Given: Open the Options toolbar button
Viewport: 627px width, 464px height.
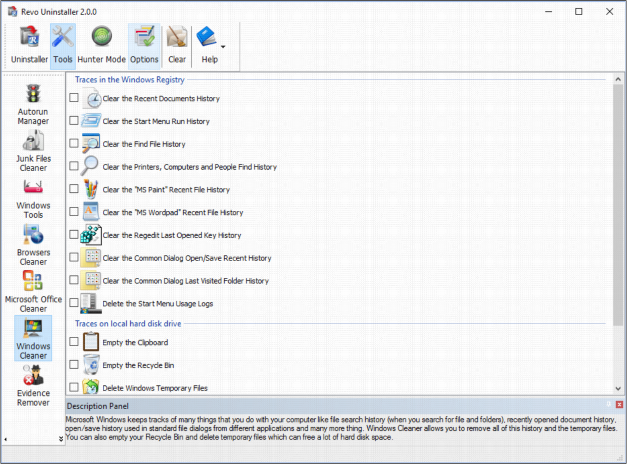Looking at the screenshot, I should click(144, 46).
